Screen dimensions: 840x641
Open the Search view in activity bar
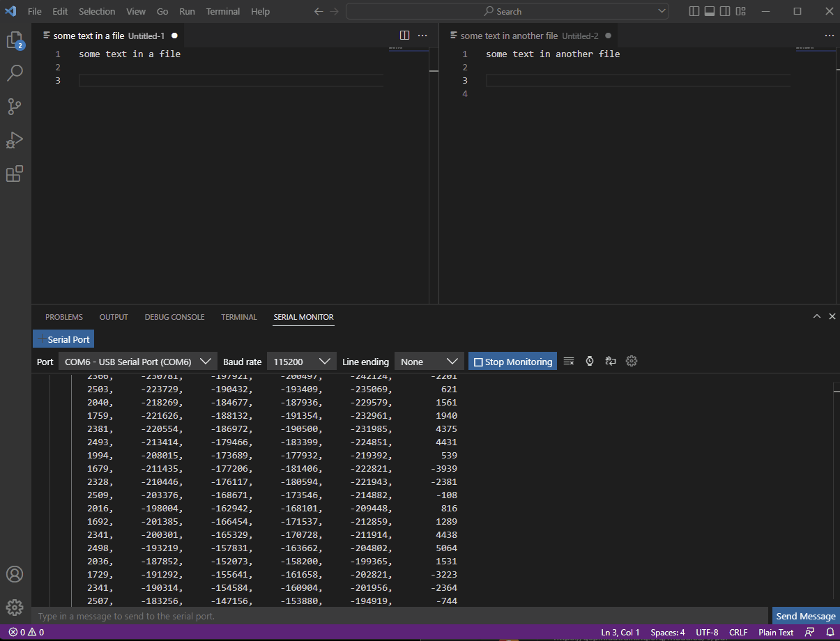coord(15,72)
